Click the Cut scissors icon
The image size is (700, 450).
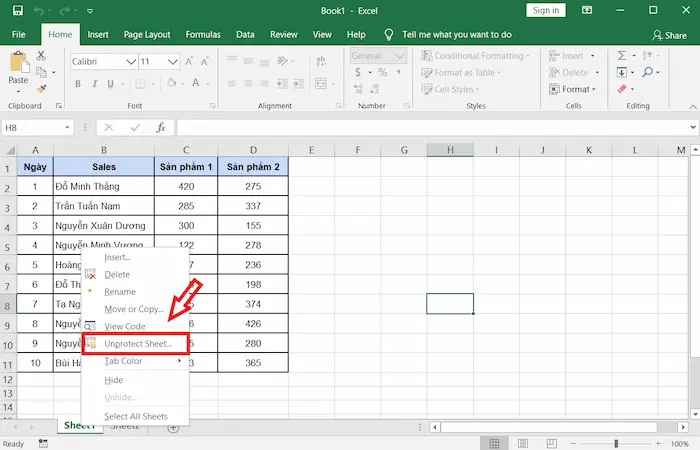pos(41,55)
